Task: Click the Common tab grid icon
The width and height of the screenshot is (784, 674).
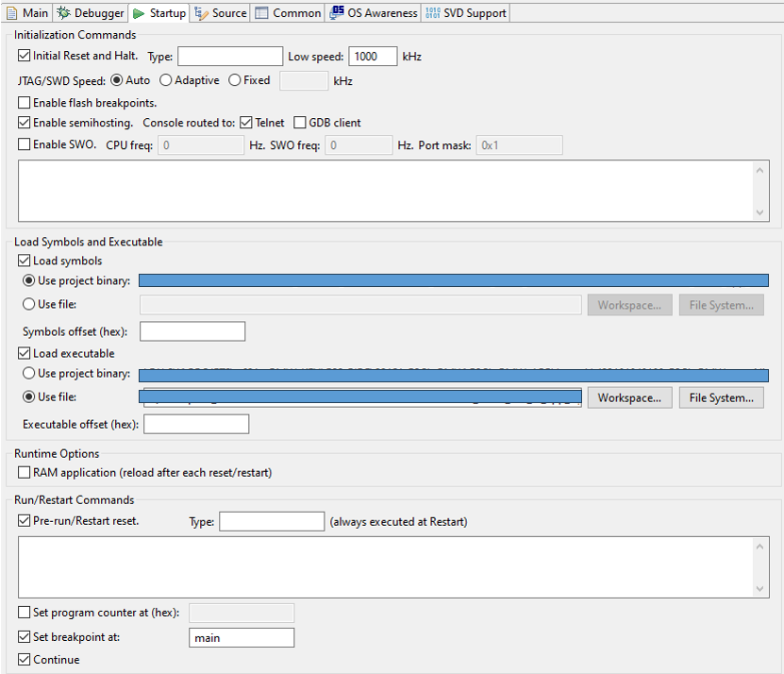Action: (261, 12)
